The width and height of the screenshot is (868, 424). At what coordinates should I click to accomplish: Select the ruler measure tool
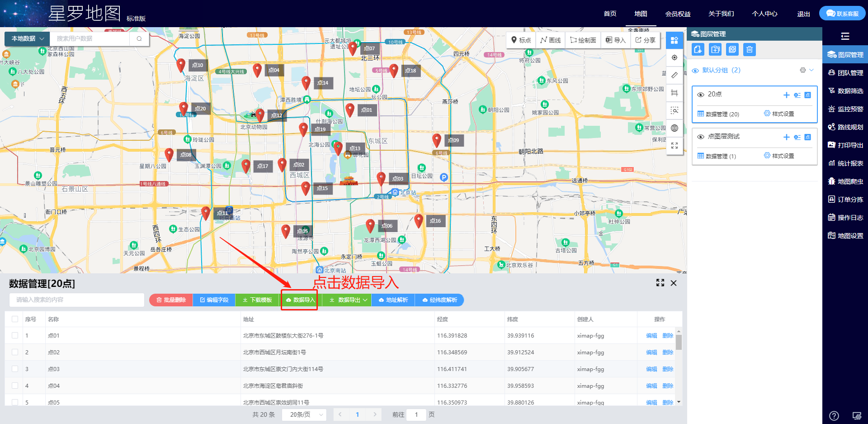pyautogui.click(x=675, y=75)
